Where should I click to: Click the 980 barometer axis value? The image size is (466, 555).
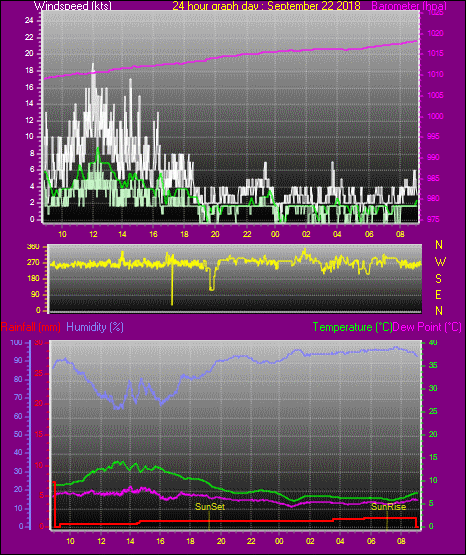pos(433,198)
